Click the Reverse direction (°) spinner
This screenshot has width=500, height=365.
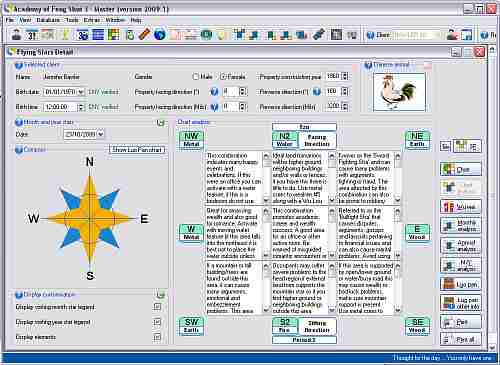(345, 91)
